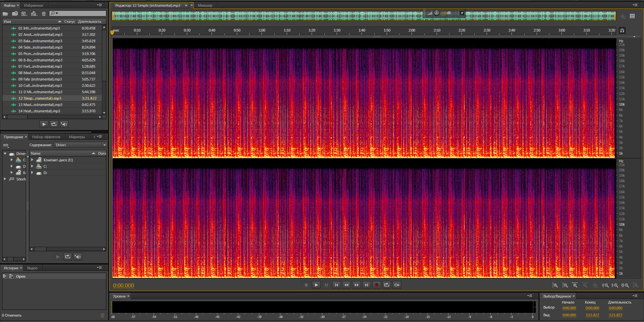Expand the D: drive in name list
Screen dimensions: 644x322
pyautogui.click(x=32, y=173)
